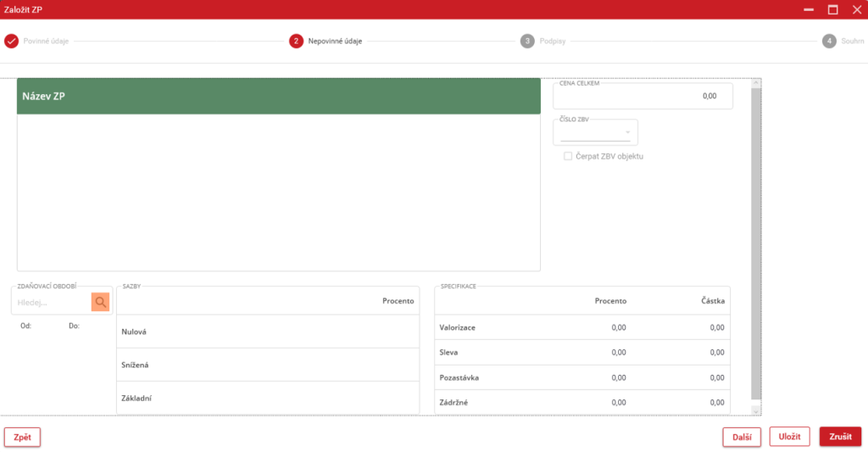868x452 pixels.
Task: Click the Uložit button
Action: click(789, 436)
